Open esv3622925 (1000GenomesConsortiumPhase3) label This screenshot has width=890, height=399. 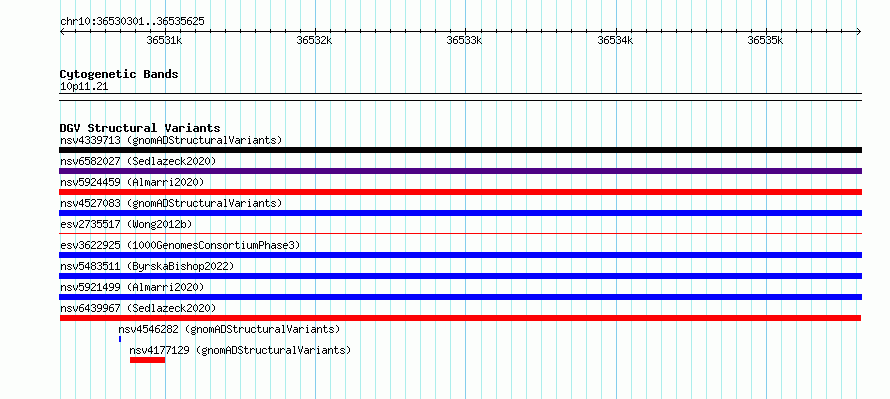click(180, 245)
